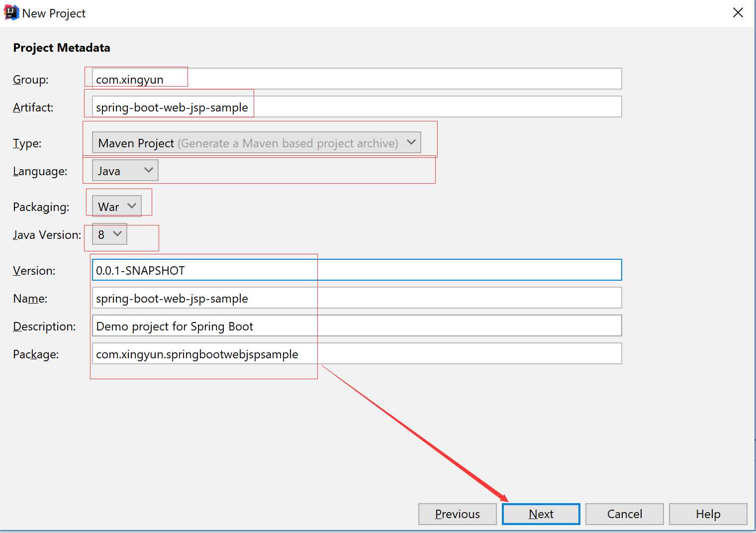Screen dimensions: 756x533
Task: Proceed with the Next button
Action: point(541,514)
